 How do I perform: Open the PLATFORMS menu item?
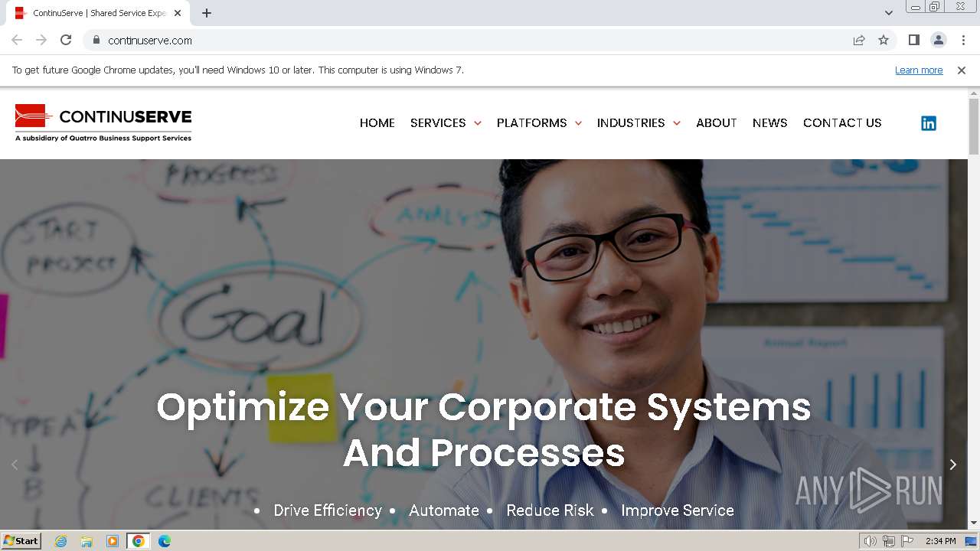coord(531,122)
